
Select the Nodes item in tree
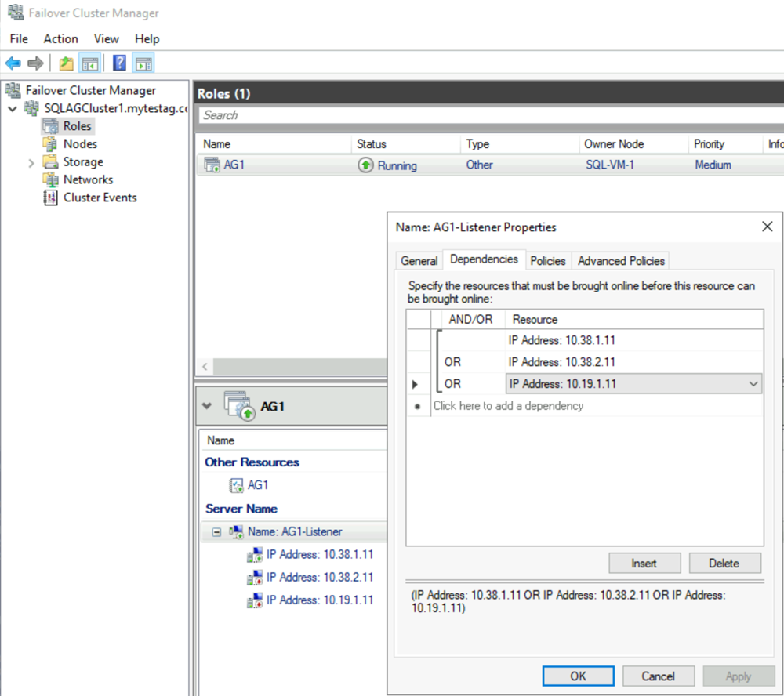pos(80,144)
